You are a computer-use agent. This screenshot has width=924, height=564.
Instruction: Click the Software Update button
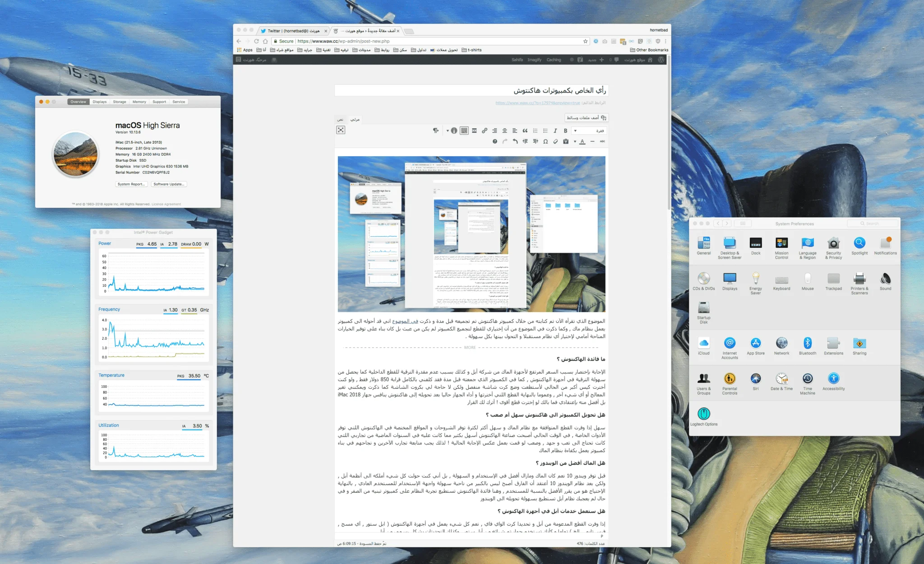(169, 184)
